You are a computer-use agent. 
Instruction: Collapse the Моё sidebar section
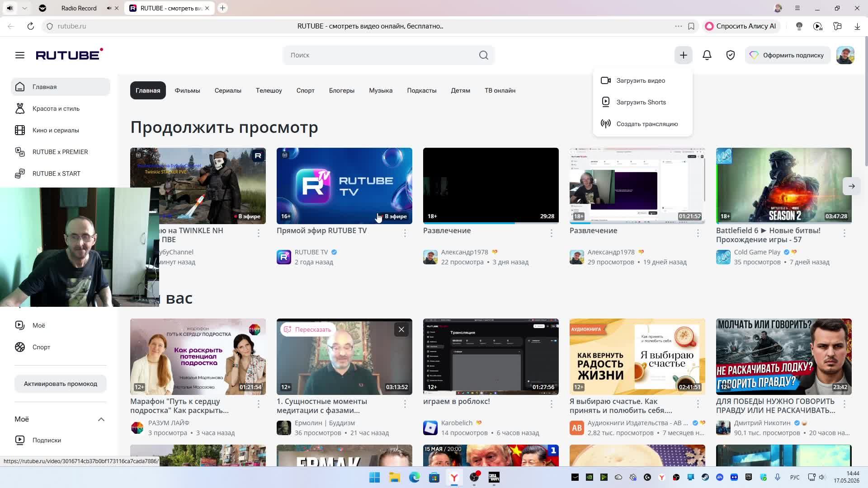tap(101, 419)
